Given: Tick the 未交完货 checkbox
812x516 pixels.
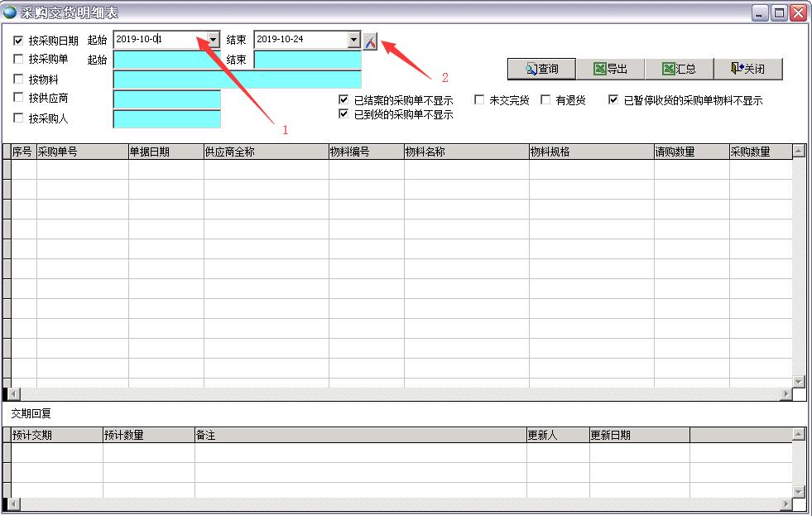Looking at the screenshot, I should pyautogui.click(x=479, y=100).
